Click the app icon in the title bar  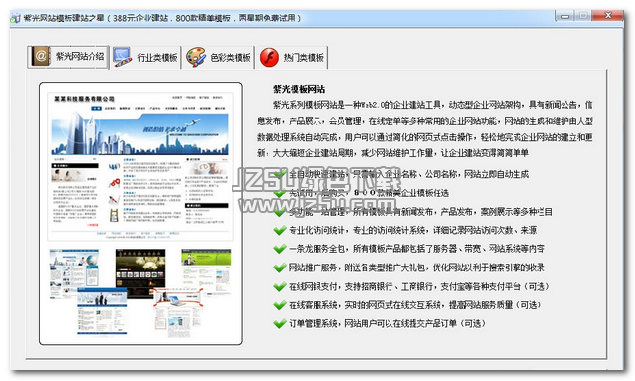click(15, 18)
